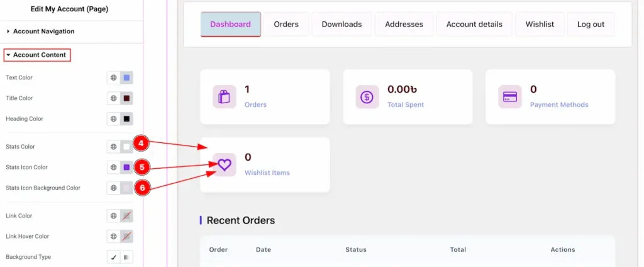Click global color icon for Stats Icon Color

coord(114,168)
